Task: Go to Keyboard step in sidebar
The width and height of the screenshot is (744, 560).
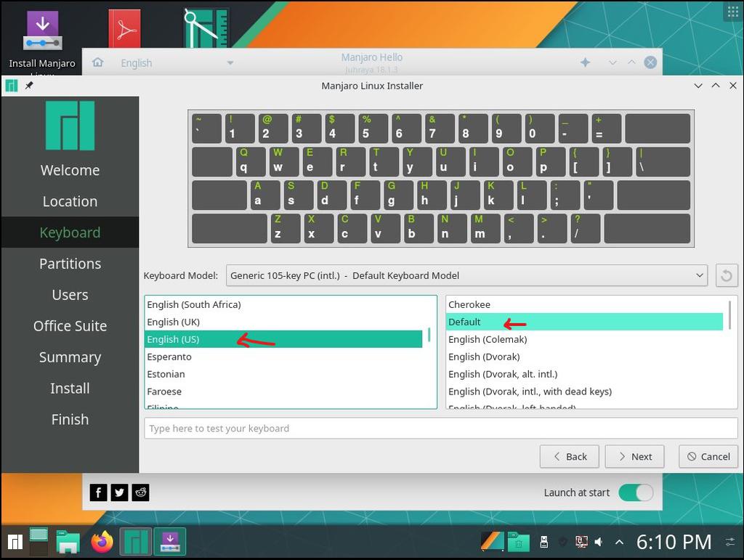Action: pyautogui.click(x=70, y=232)
